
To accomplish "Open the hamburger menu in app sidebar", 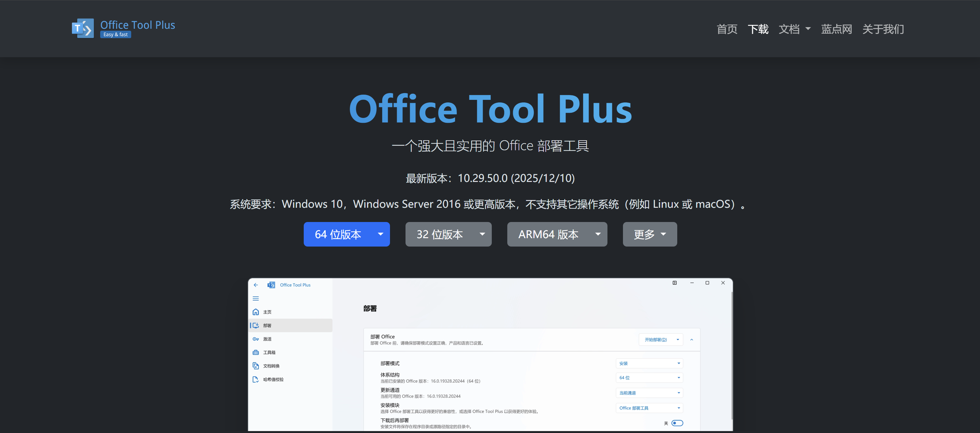I will [x=256, y=298].
